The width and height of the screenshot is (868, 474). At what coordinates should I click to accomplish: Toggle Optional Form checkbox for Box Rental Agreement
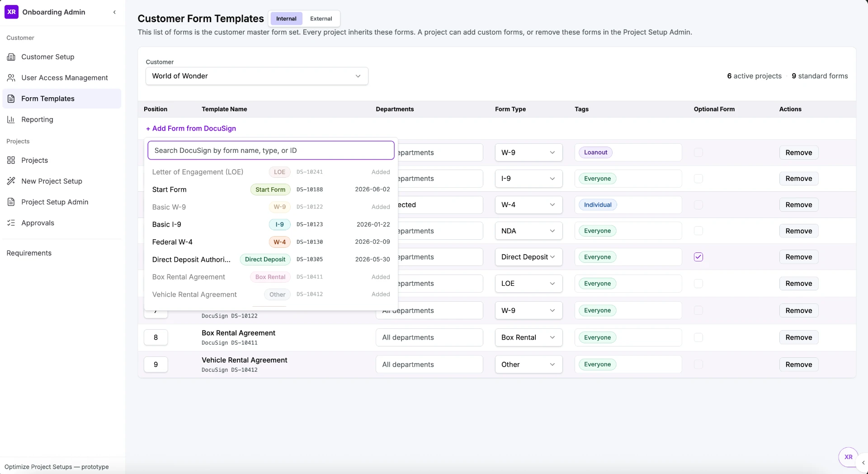[698, 337]
